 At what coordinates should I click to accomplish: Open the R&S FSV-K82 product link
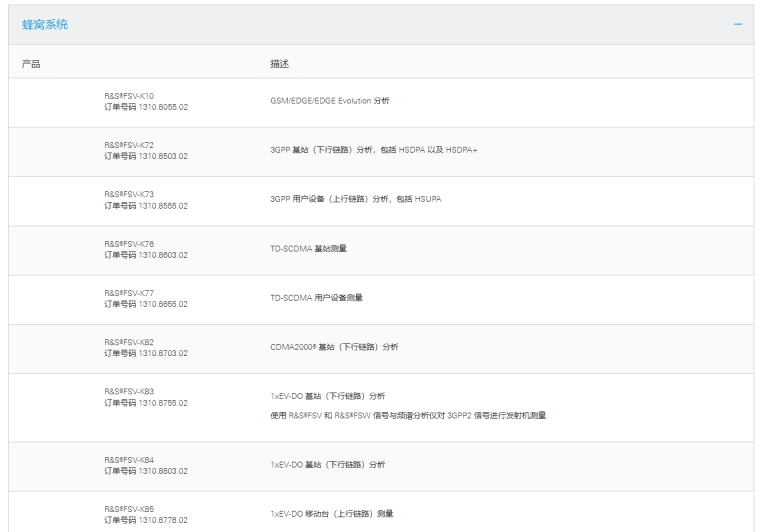129,342
